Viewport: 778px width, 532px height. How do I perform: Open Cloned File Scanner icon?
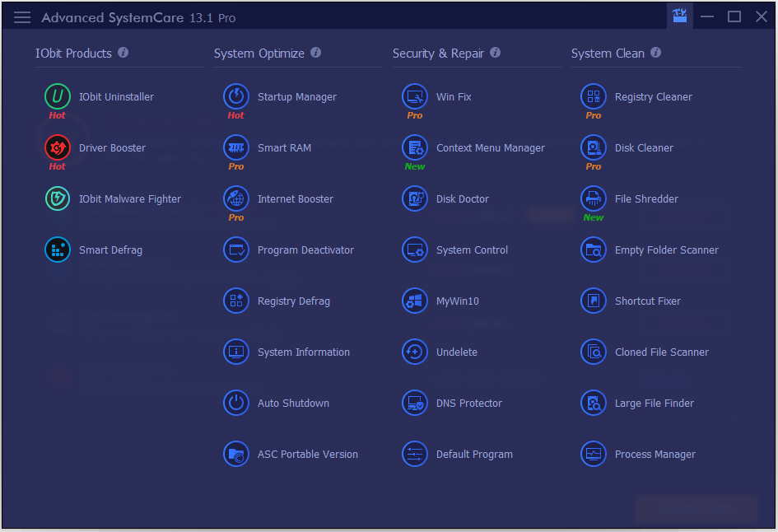(594, 352)
